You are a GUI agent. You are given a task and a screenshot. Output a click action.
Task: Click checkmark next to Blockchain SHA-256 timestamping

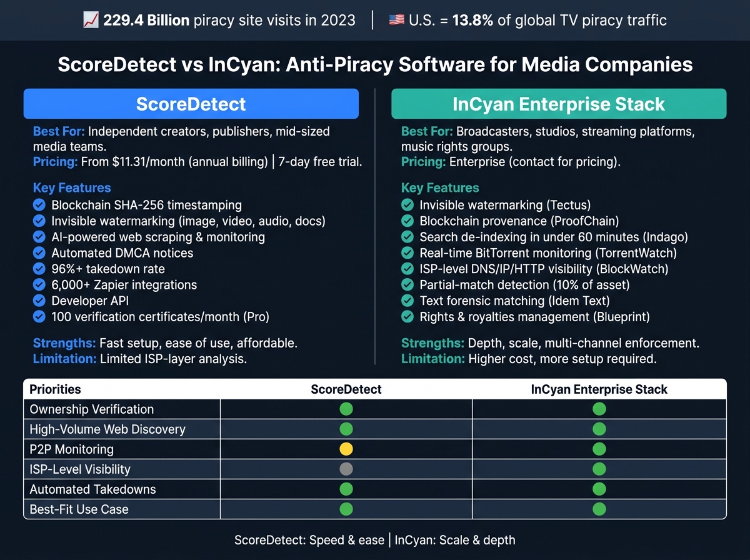tap(39, 204)
